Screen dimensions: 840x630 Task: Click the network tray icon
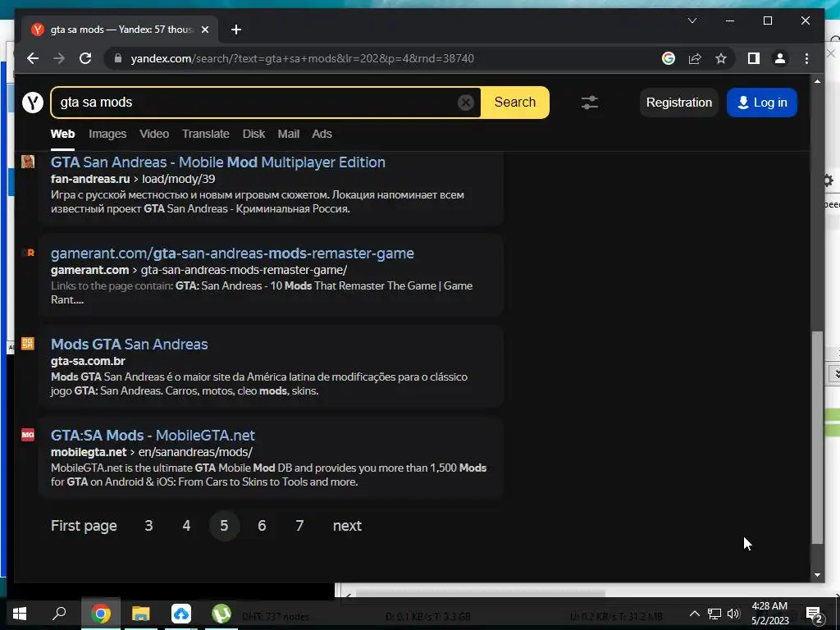714,614
